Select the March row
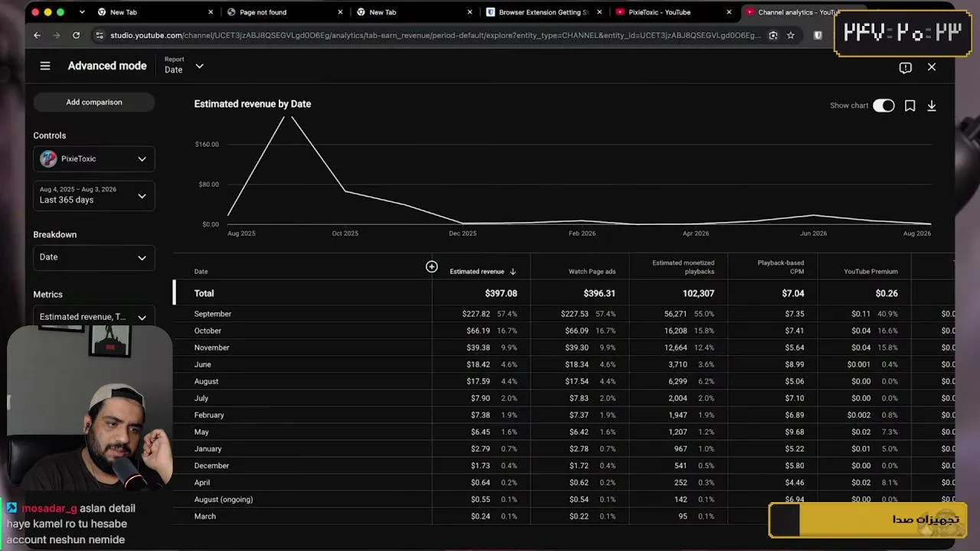The image size is (980, 551). click(563, 516)
